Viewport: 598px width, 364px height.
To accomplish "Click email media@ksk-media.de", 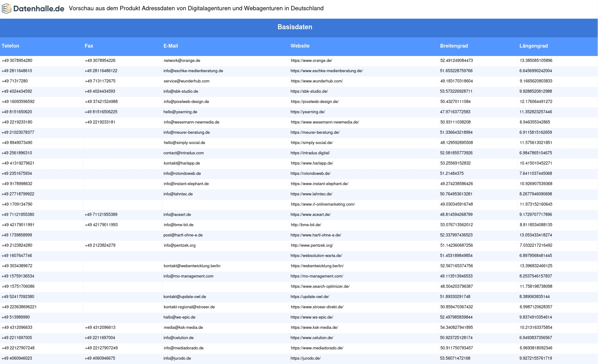I will (x=183, y=328).
